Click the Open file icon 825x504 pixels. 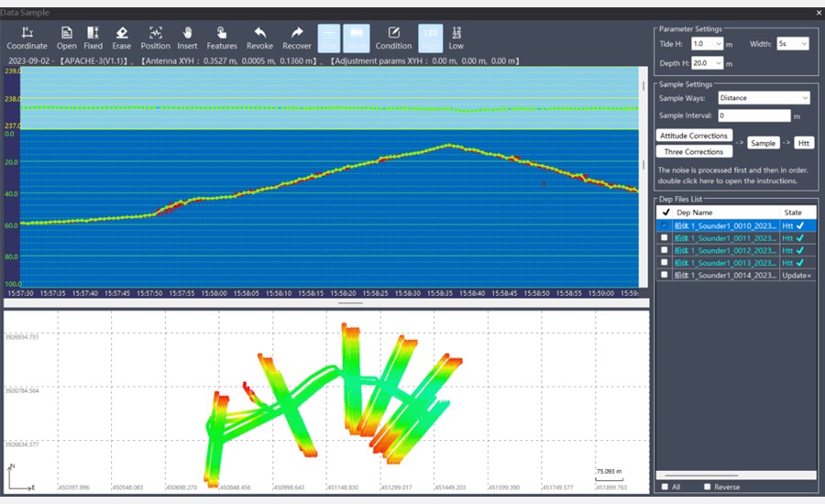pos(67,38)
